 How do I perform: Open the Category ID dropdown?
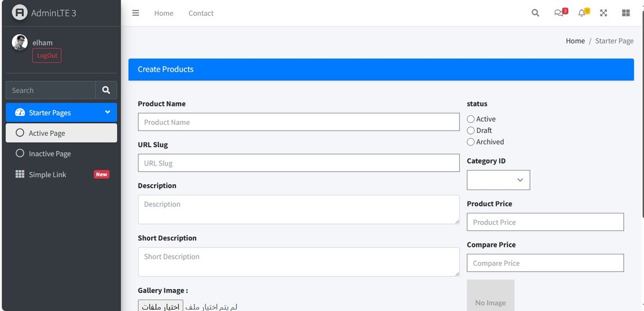(x=498, y=180)
